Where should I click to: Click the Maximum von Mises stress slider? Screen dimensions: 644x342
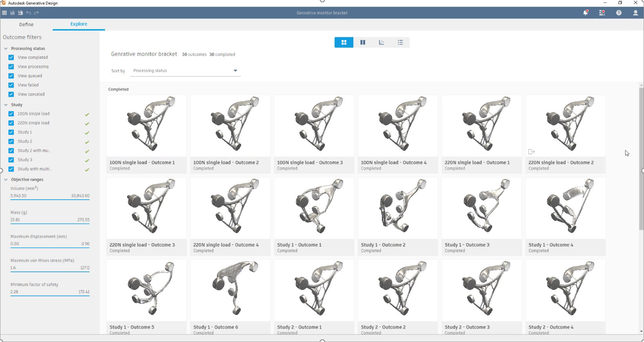(50, 272)
